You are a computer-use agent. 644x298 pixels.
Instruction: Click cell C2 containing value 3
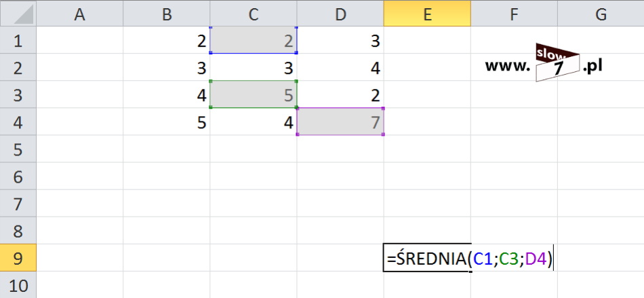tap(254, 67)
